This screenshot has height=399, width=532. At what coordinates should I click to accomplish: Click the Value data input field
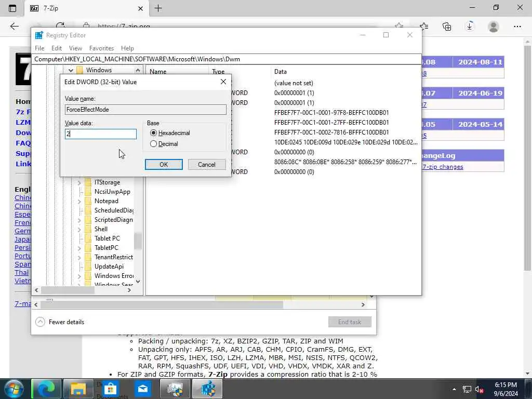[x=101, y=134]
